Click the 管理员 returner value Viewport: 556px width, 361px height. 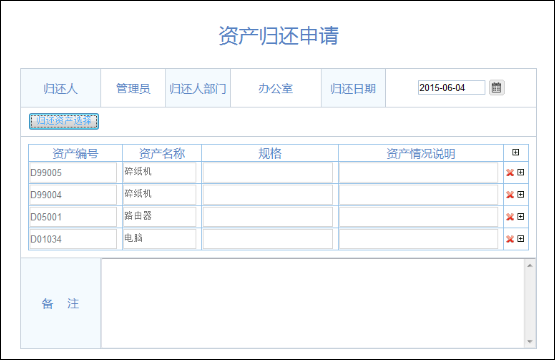[x=133, y=88]
